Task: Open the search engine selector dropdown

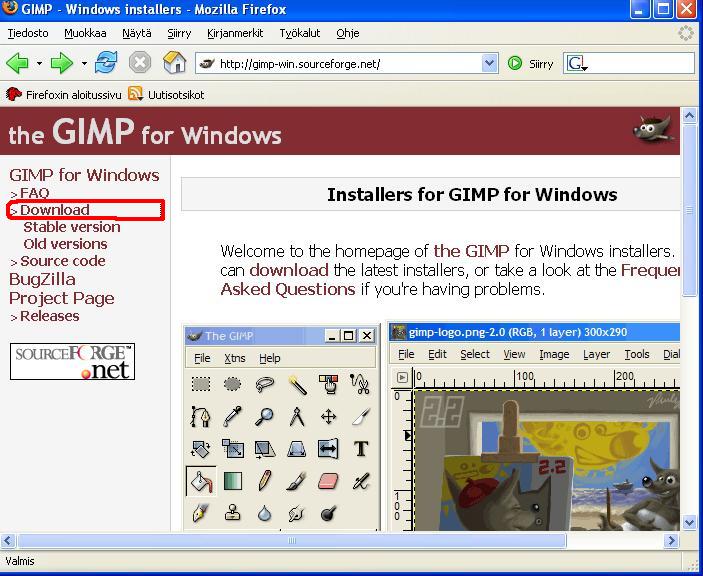Action: point(578,64)
